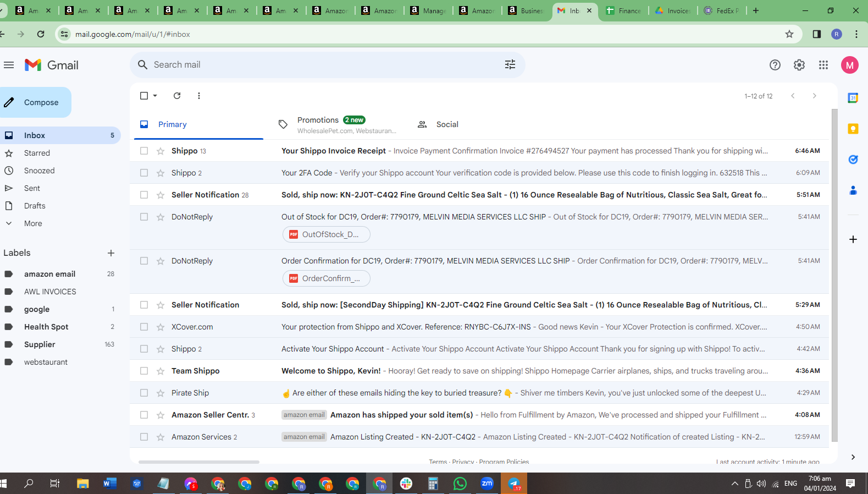Screen dimensions: 868x494
Task: Open the Support help icon
Action: coord(775,65)
